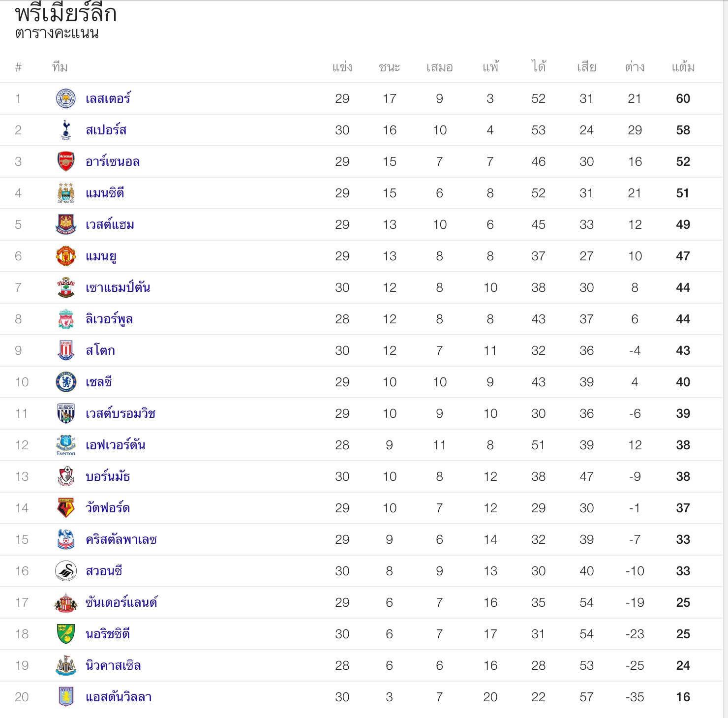The height and width of the screenshot is (718, 728).
Task: Click the ทีม team column header
Action: click(60, 67)
